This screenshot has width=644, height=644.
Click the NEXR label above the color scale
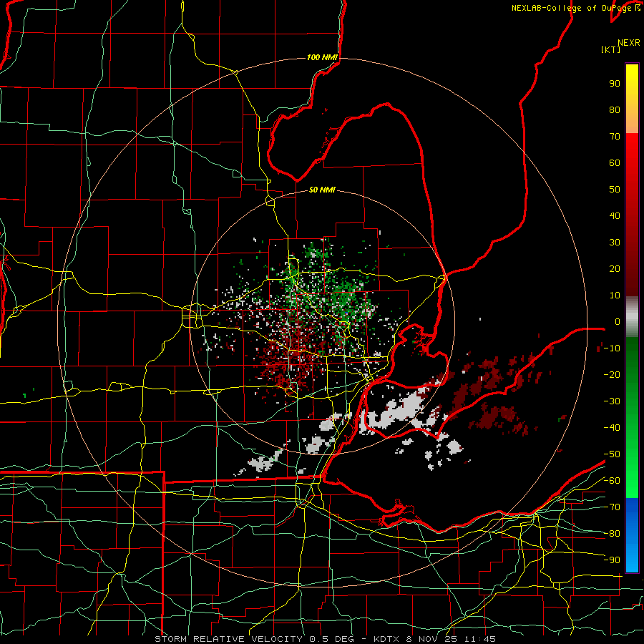coord(629,43)
